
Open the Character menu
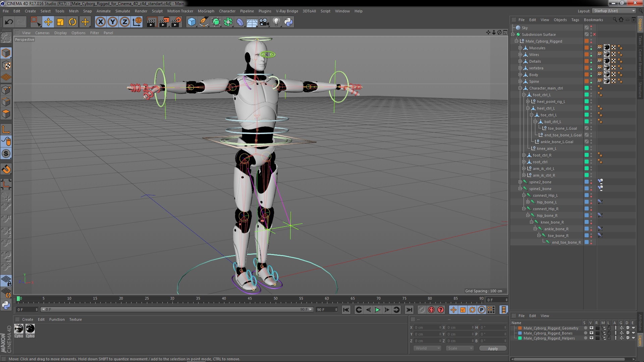click(x=227, y=11)
